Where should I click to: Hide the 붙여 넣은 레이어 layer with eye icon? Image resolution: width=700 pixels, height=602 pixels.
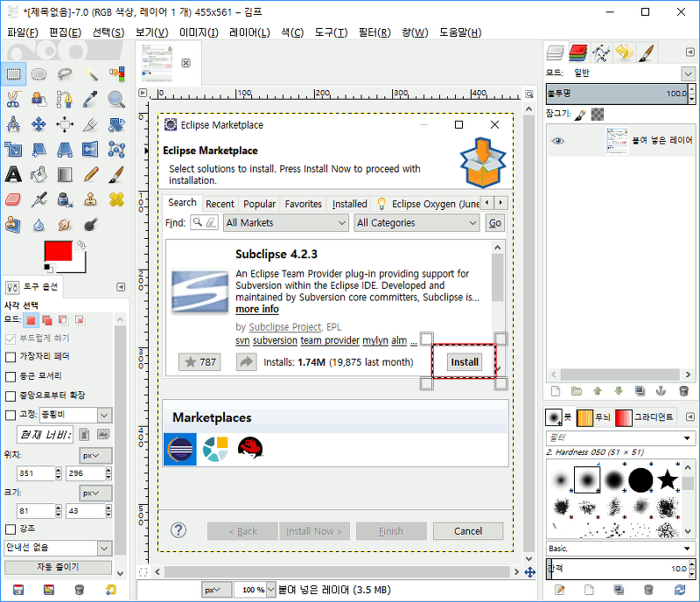(557, 141)
